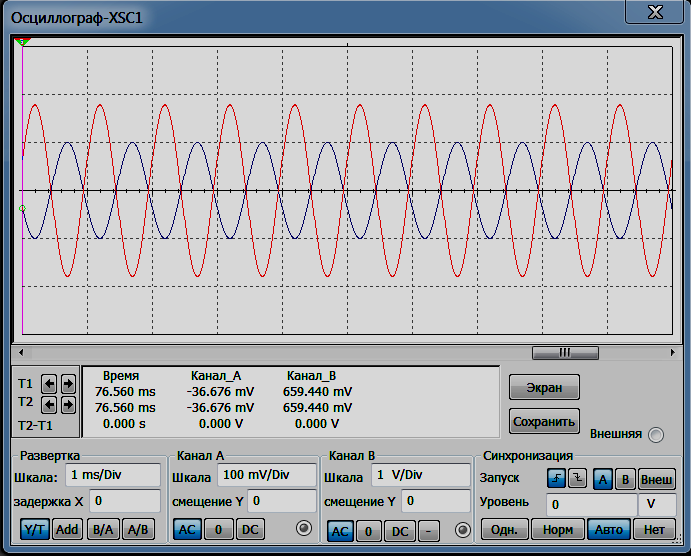This screenshot has height=556, width=691.
Task: Invert Channel B with minus button
Action: tap(428, 531)
